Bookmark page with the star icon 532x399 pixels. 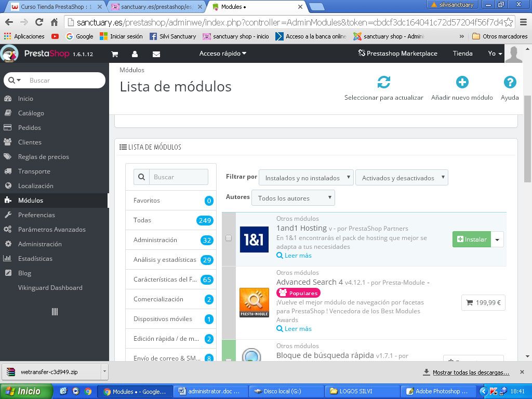(x=508, y=22)
